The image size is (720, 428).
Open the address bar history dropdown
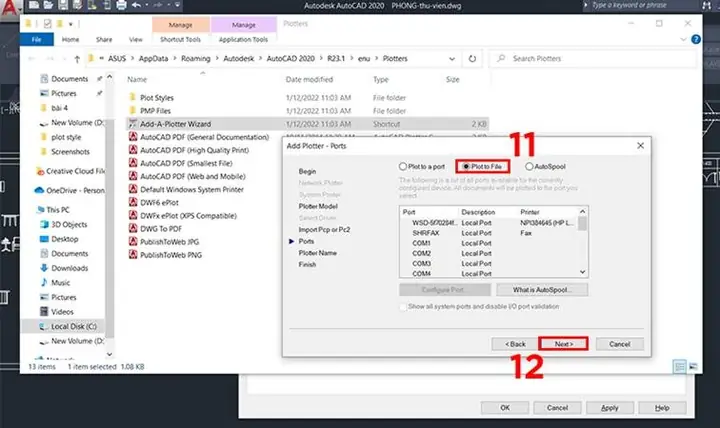pos(452,59)
